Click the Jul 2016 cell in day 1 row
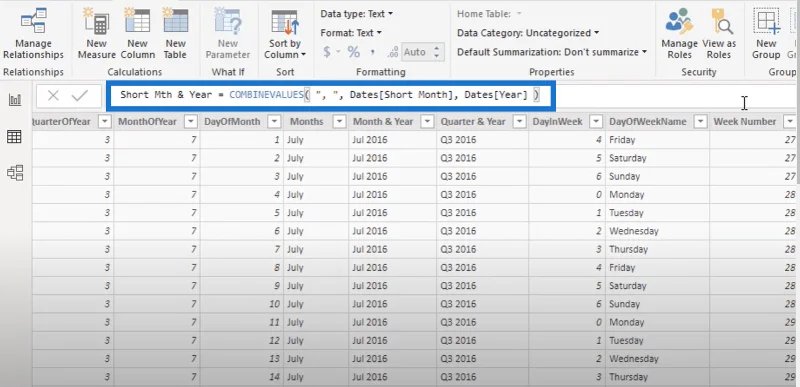This screenshot has height=387, width=800. coord(393,140)
